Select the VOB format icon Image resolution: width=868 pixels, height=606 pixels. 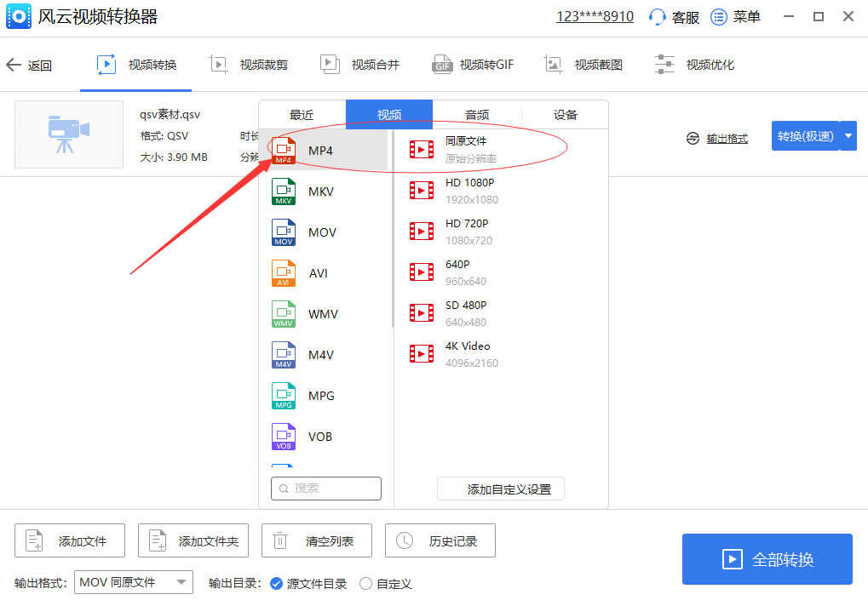pos(284,437)
